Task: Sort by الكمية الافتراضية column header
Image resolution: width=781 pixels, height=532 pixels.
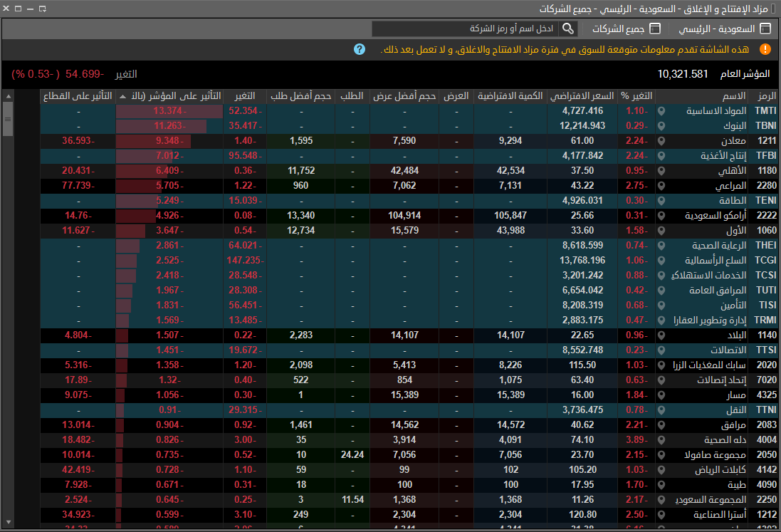Action: [510, 96]
